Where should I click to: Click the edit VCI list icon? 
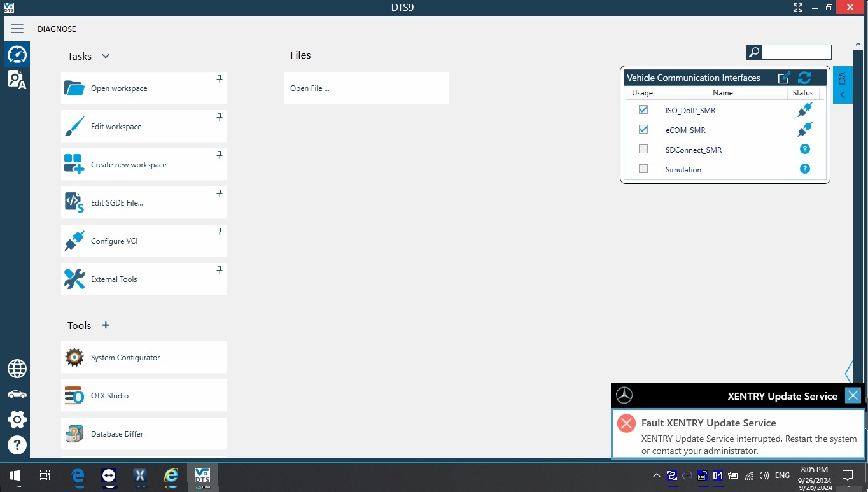point(784,78)
